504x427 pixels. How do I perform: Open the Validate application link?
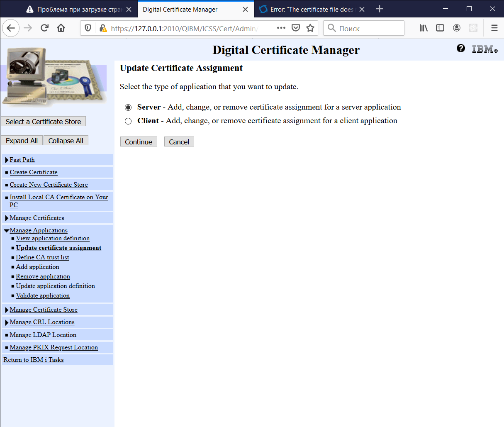click(43, 295)
